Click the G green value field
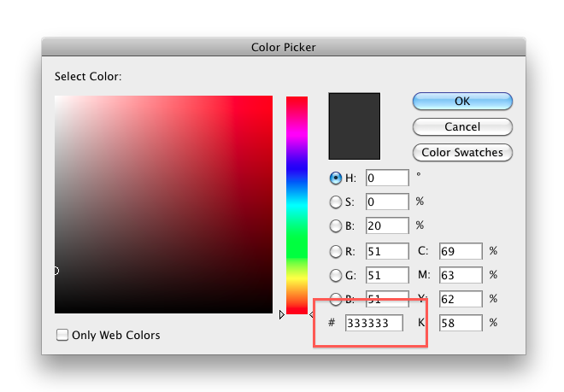564x392 pixels. point(387,275)
